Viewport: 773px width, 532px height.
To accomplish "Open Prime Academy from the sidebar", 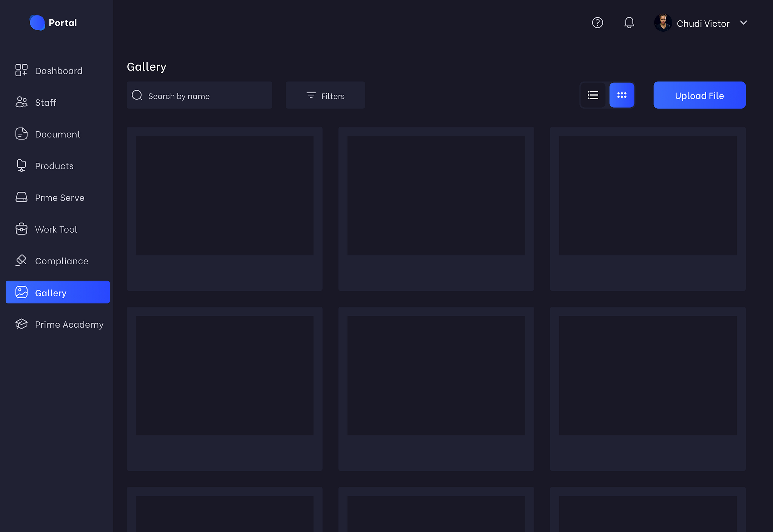I will [x=69, y=324].
